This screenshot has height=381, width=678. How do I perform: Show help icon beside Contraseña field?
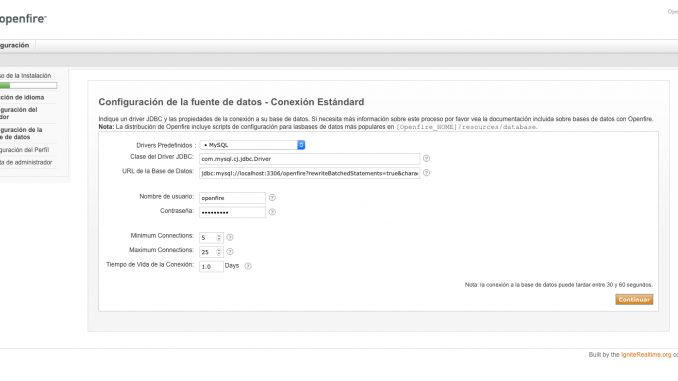(x=272, y=212)
